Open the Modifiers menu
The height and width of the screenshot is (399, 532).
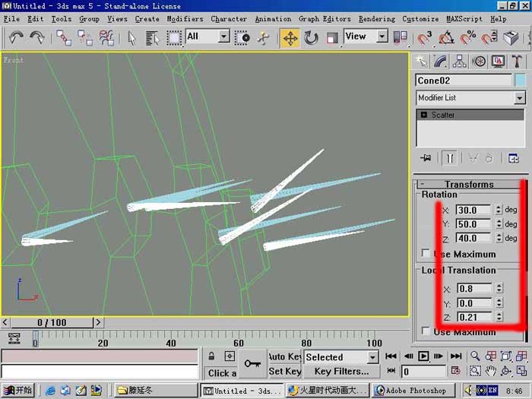185,19
